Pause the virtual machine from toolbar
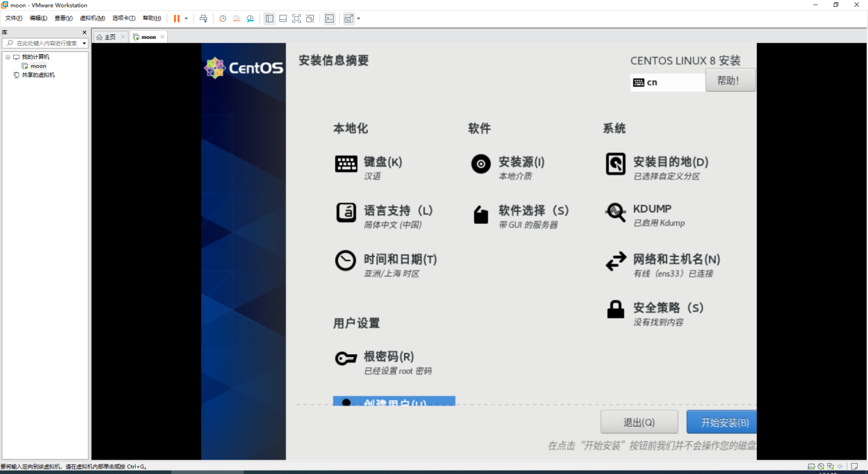This screenshot has height=474, width=868. click(x=177, y=18)
